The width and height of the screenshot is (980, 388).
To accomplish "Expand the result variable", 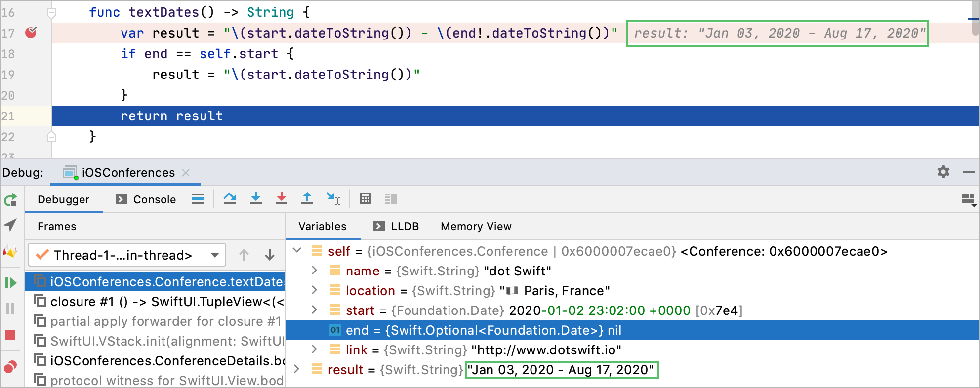I will 296,369.
